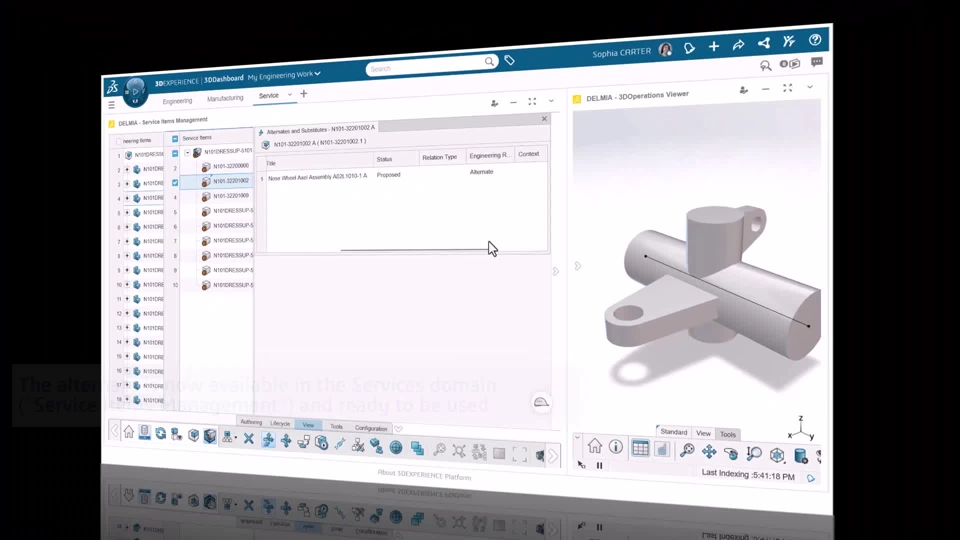The height and width of the screenshot is (540, 960).
Task: Click the globe icon in Service Items toolbar
Action: point(396,448)
